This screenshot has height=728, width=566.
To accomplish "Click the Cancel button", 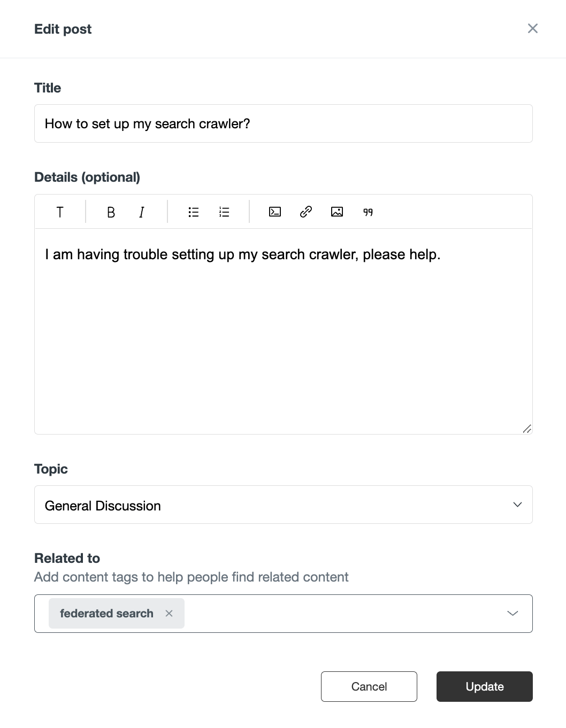I will point(369,686).
